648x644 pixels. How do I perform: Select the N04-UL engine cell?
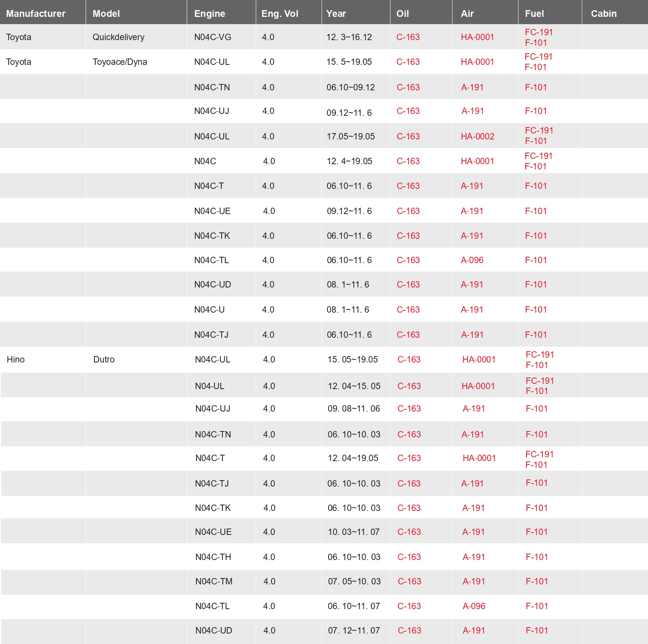point(210,386)
